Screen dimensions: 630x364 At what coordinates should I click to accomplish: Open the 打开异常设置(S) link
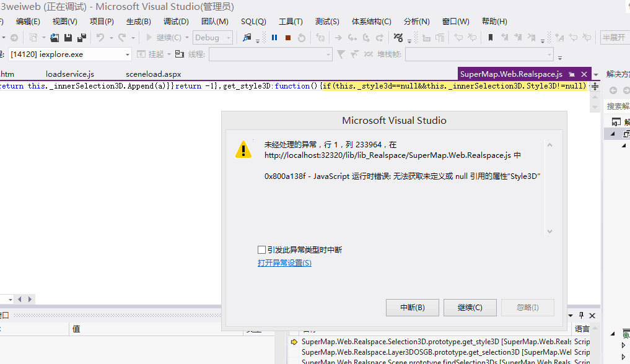point(284,263)
